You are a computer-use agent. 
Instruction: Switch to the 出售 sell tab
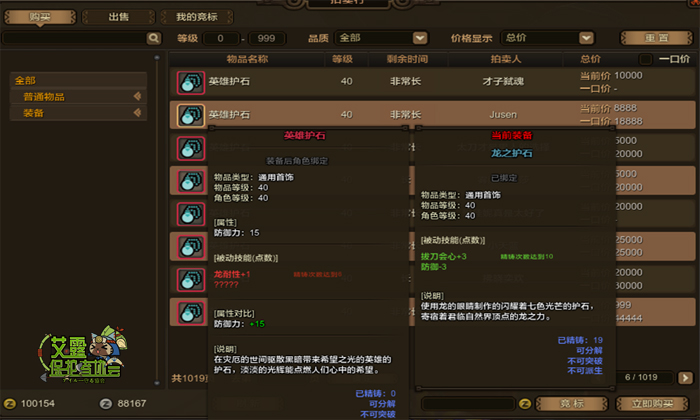tap(119, 17)
